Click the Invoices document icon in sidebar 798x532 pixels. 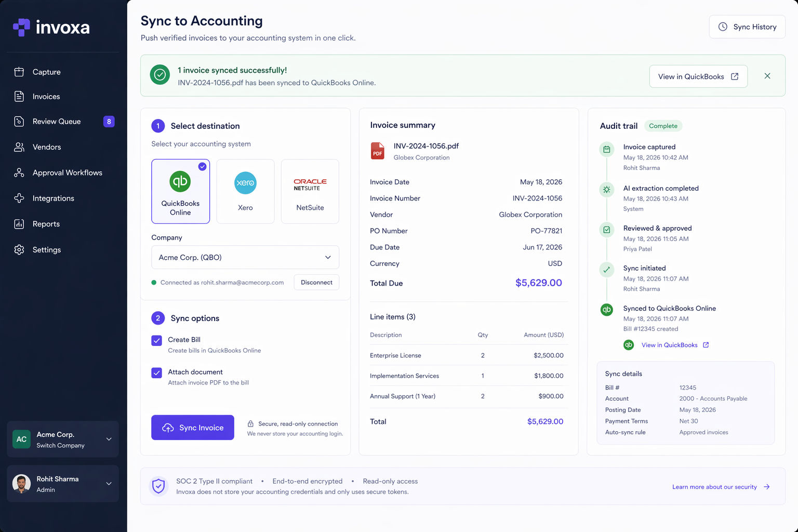(x=19, y=96)
